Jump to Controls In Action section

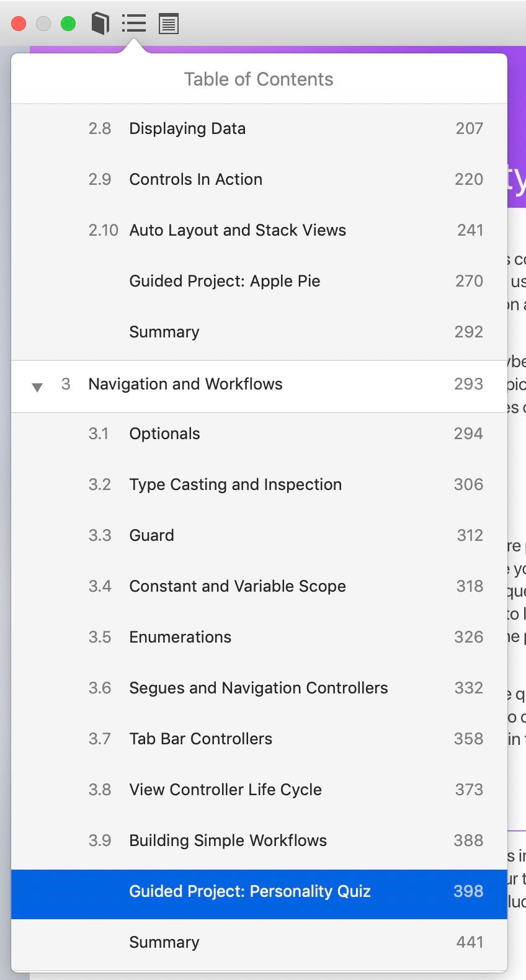[x=259, y=179]
